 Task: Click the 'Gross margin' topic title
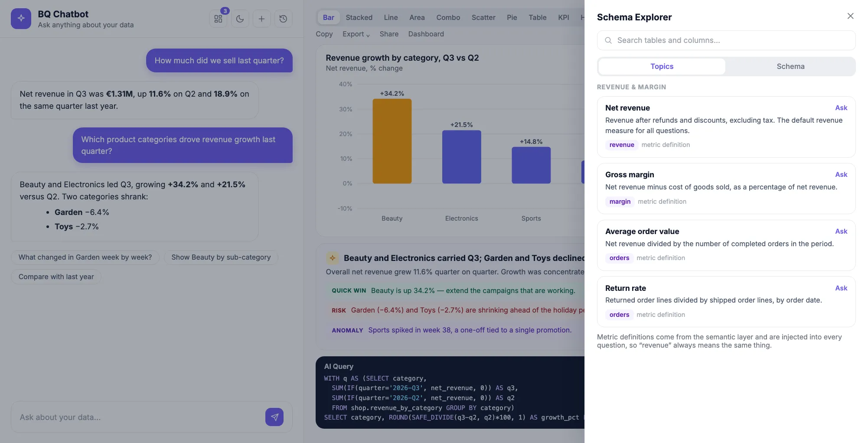click(x=630, y=175)
